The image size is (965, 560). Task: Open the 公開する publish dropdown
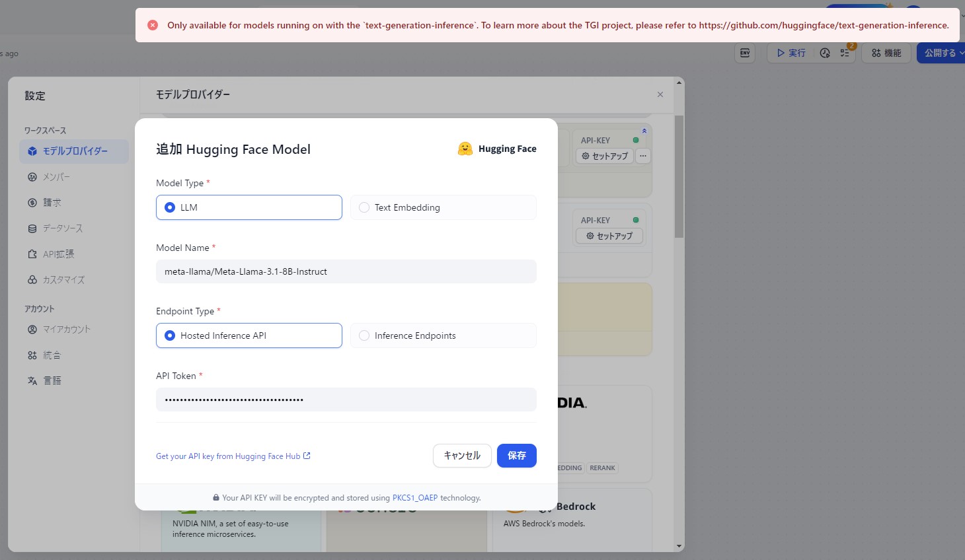coord(941,53)
